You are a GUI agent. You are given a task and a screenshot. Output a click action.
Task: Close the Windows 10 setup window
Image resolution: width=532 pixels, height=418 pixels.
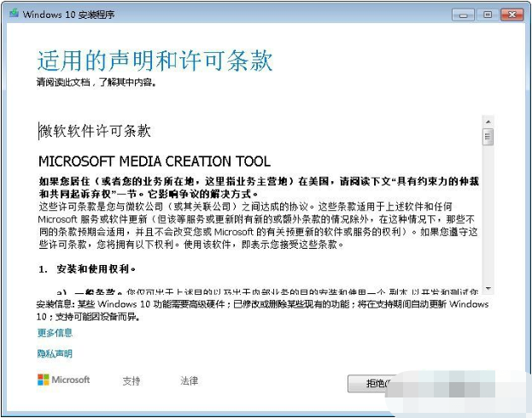(511, 15)
